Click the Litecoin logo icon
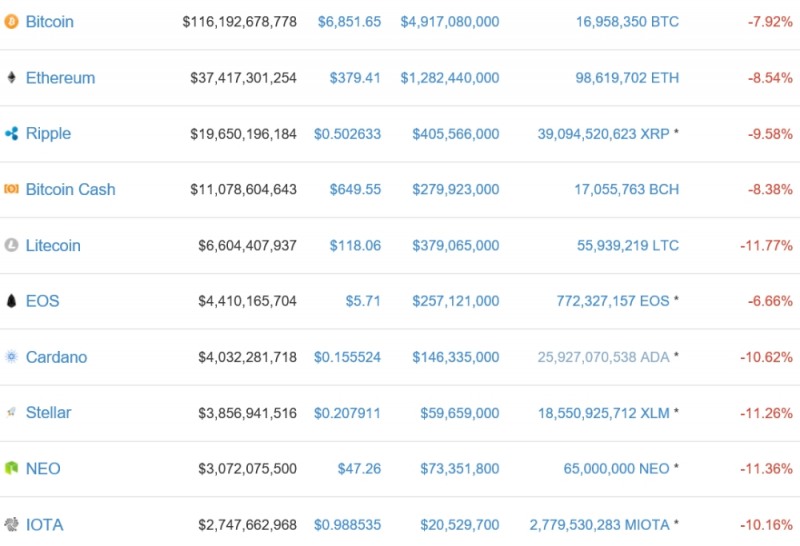Image resolution: width=800 pixels, height=546 pixels. 11,245
